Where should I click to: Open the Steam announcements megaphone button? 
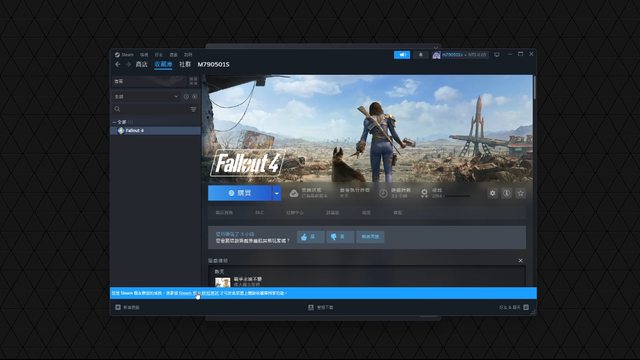[402, 55]
